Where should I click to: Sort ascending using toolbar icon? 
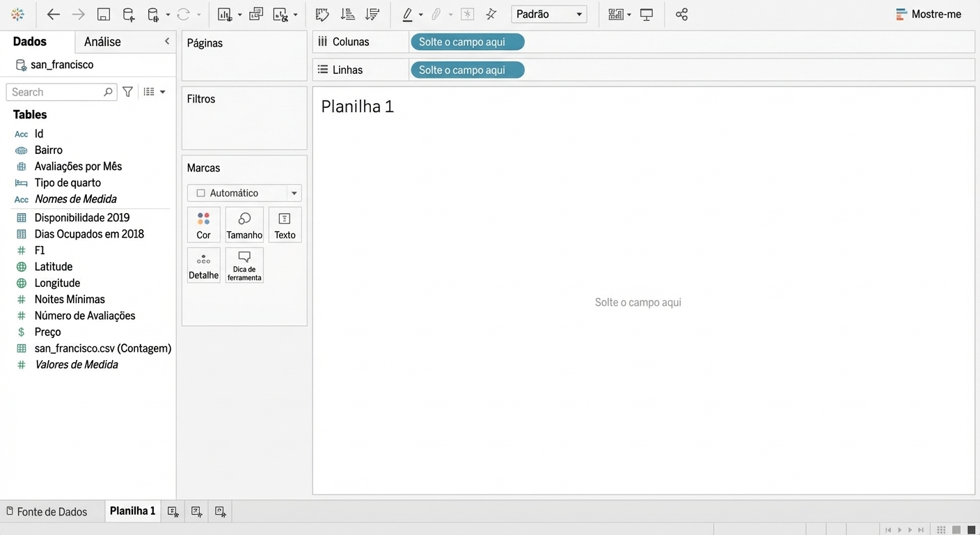coord(347,14)
